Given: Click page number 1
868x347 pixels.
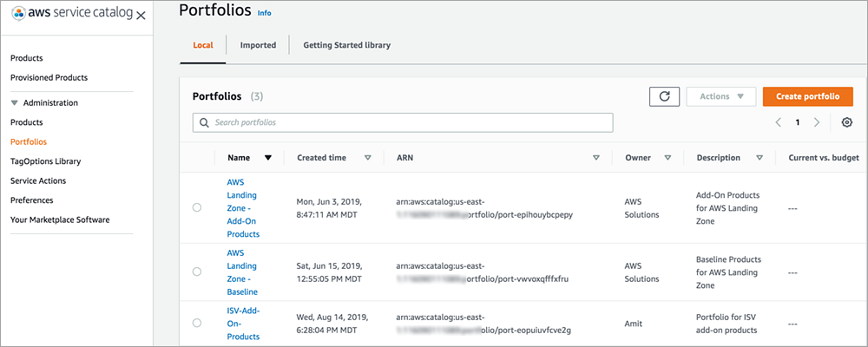Looking at the screenshot, I should coord(798,122).
